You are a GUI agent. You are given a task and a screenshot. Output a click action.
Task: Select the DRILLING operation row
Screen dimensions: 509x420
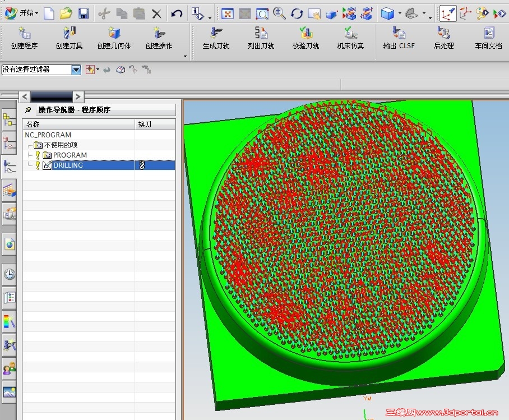(x=99, y=165)
